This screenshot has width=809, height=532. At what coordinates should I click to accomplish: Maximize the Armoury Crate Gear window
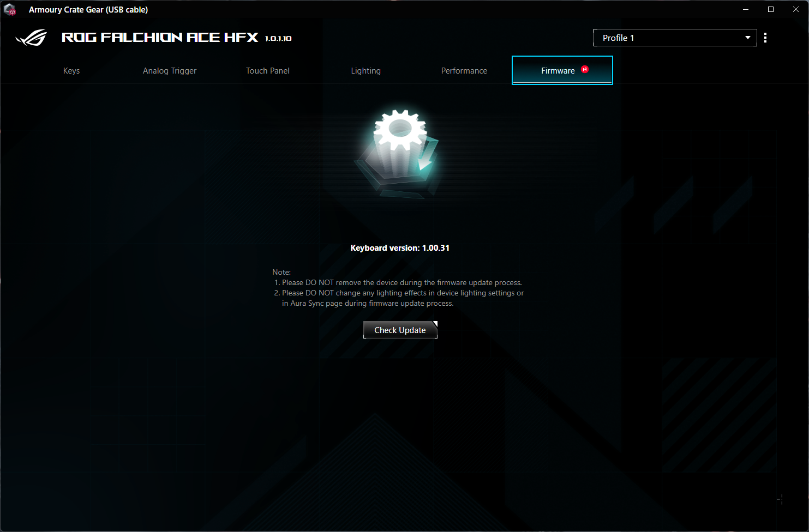(x=771, y=9)
